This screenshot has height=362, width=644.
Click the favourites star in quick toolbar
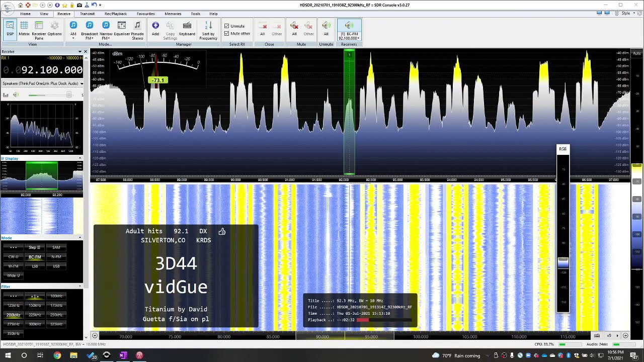[x=65, y=5]
